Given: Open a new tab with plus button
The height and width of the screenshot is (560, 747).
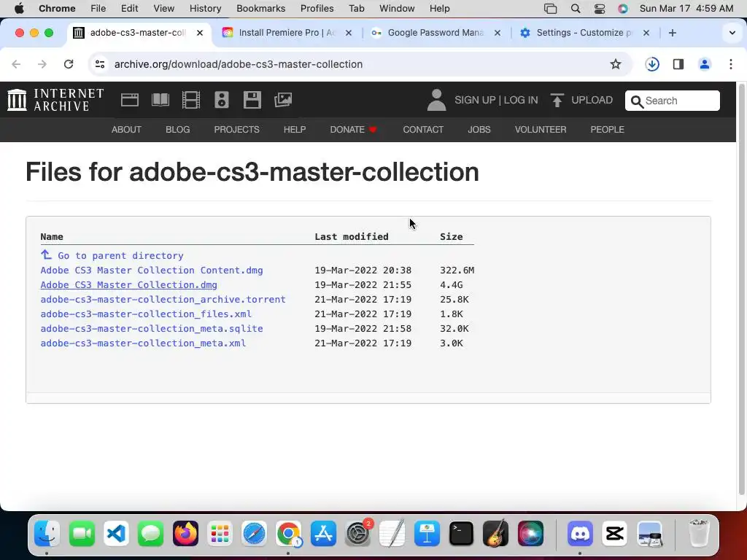Looking at the screenshot, I should click(672, 33).
